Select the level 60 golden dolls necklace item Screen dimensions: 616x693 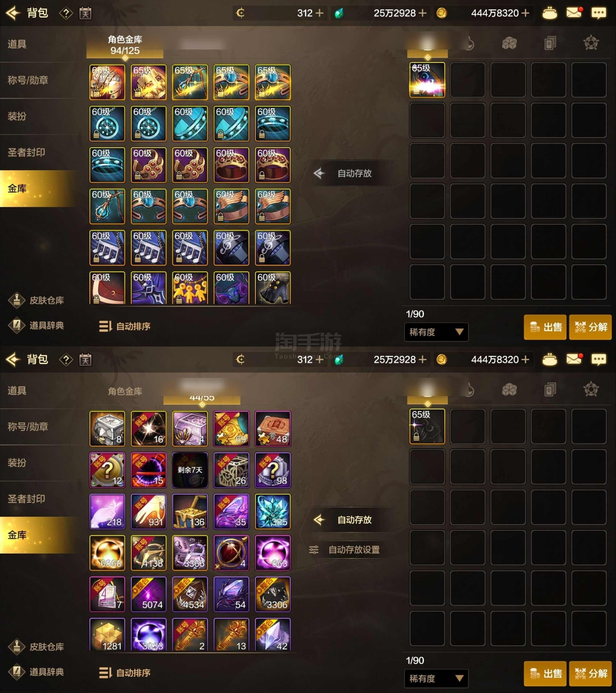190,287
